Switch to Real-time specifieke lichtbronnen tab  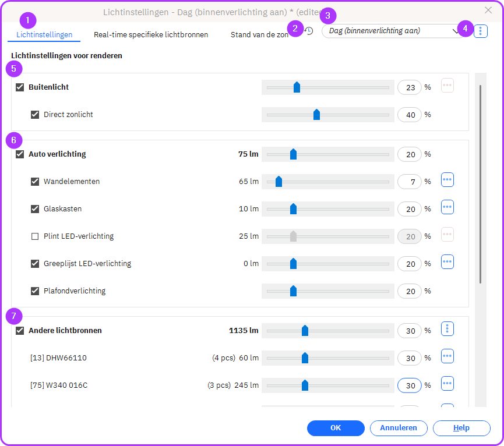coord(151,35)
